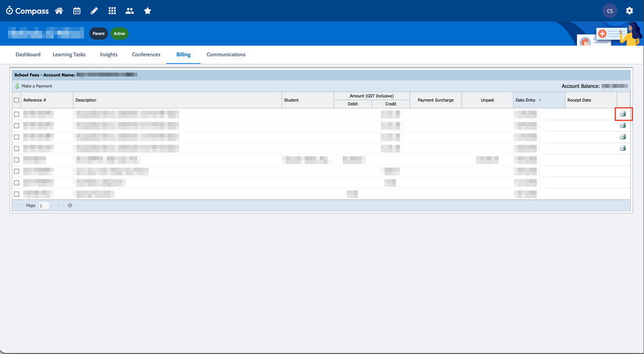The width and height of the screenshot is (644, 354).
Task: Click the pencil icon in top bar
Action: (94, 11)
